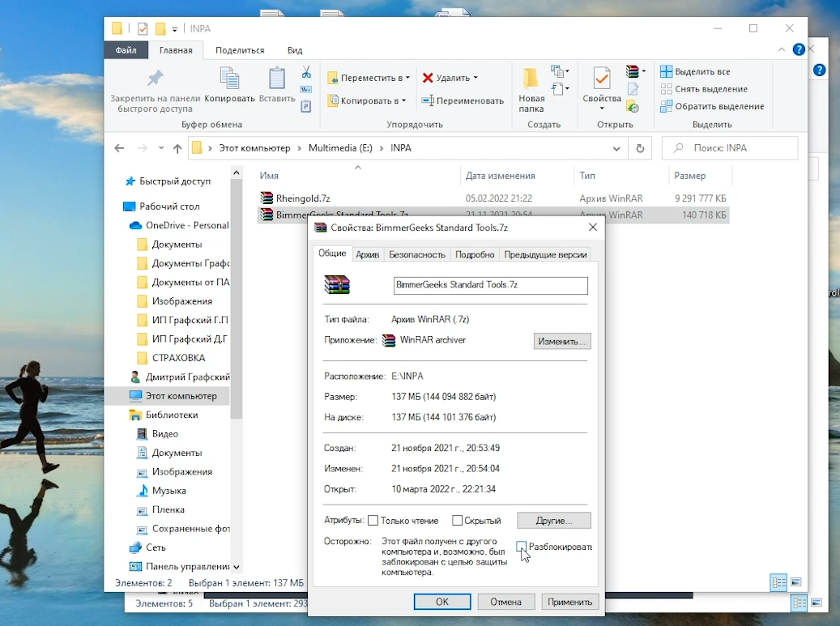Open the quick access toolbar customize dropdown
Image resolution: width=840 pixels, height=626 pixels.
point(175,29)
